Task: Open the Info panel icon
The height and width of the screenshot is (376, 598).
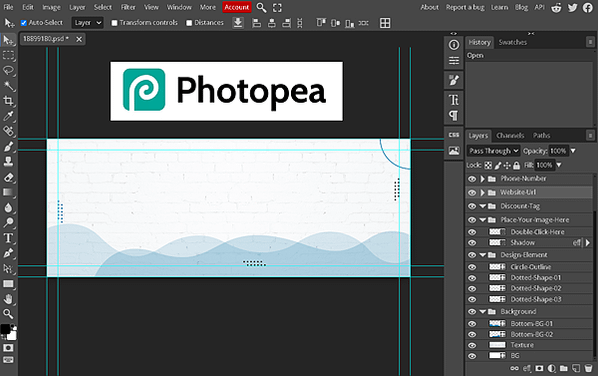Action: coord(454,45)
